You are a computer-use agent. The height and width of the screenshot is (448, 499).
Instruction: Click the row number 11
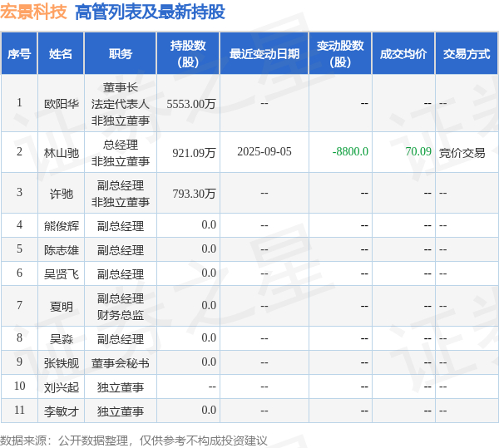pos(19,410)
